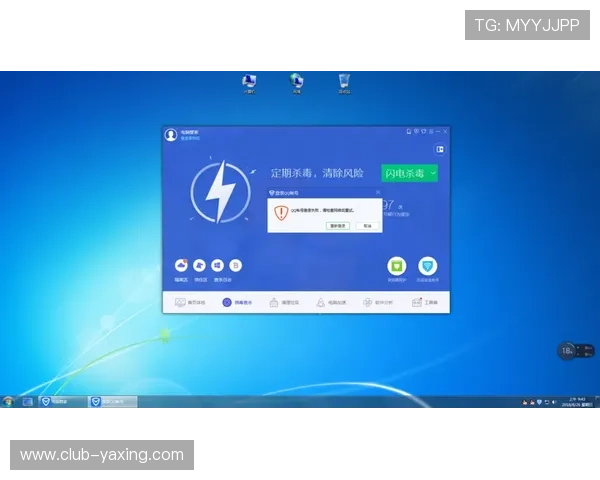Click the show desktop icon next to Start

28,402
